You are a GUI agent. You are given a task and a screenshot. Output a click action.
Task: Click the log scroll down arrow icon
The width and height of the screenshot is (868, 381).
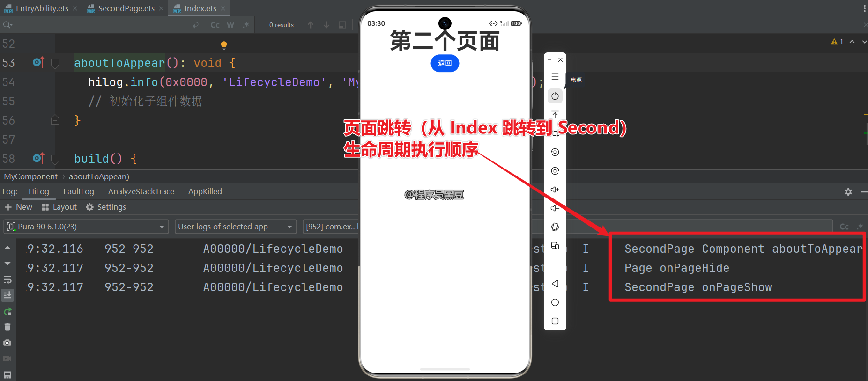click(x=7, y=264)
